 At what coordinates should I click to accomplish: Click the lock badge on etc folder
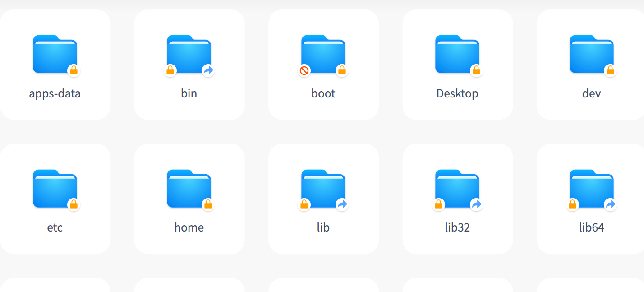(x=74, y=205)
